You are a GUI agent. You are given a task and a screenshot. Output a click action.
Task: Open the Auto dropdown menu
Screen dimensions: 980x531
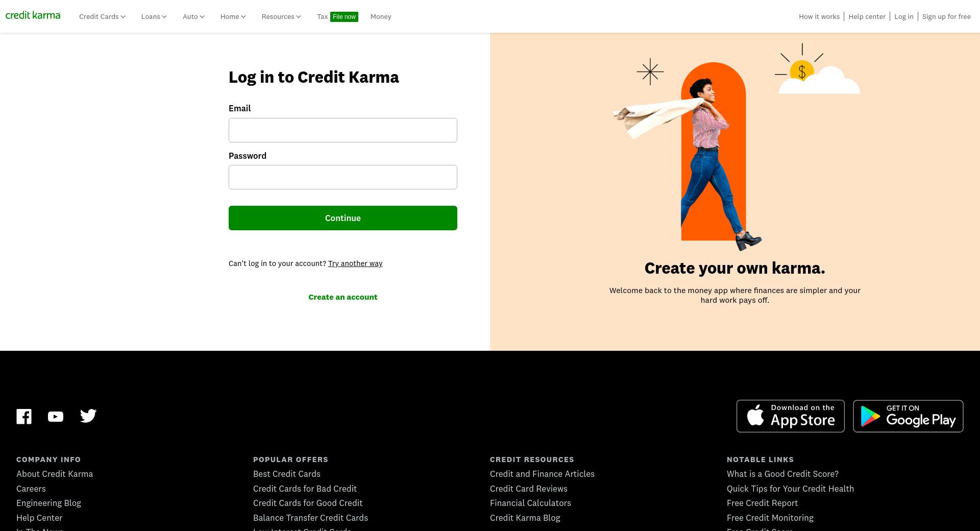193,17
